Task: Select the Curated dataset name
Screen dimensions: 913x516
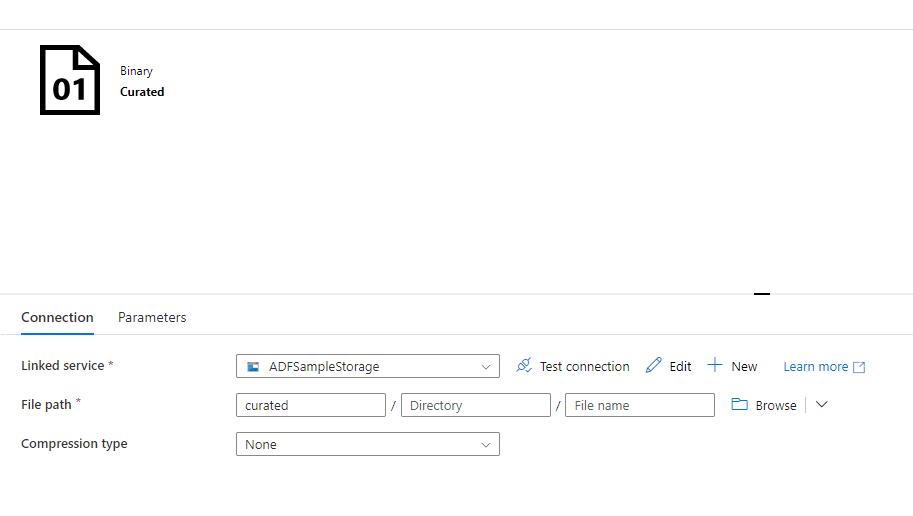Action: coord(142,92)
